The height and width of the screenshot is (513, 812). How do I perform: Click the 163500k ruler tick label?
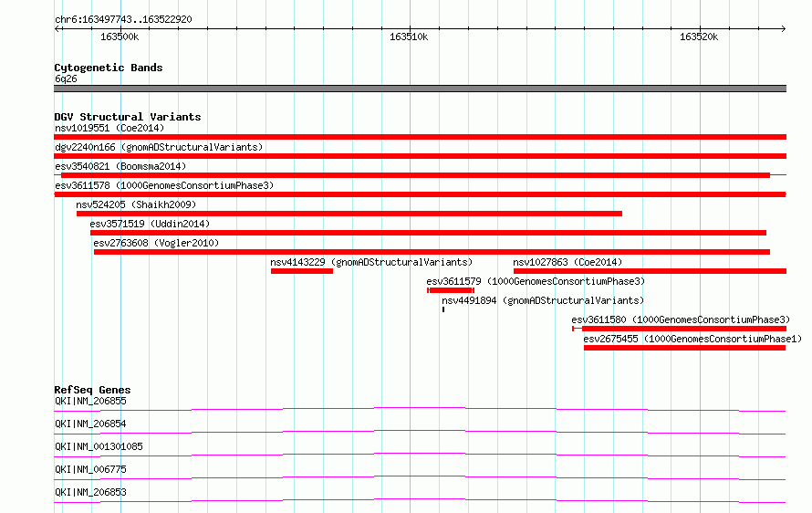pyautogui.click(x=120, y=37)
